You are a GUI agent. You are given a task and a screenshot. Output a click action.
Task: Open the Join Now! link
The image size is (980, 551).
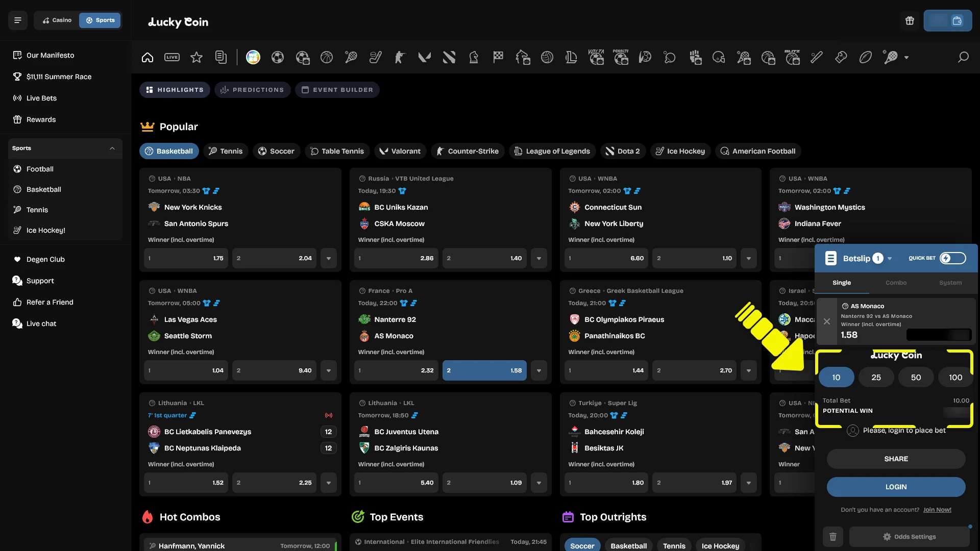click(x=937, y=510)
